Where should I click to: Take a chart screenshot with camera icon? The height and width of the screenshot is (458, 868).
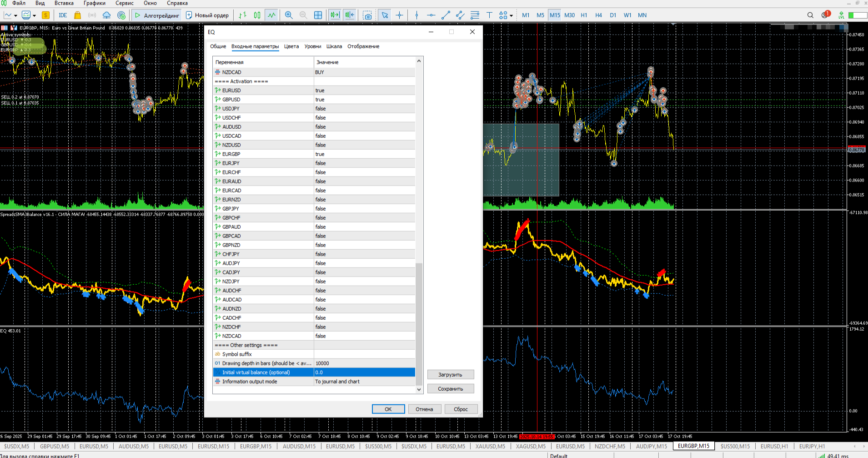click(x=367, y=15)
